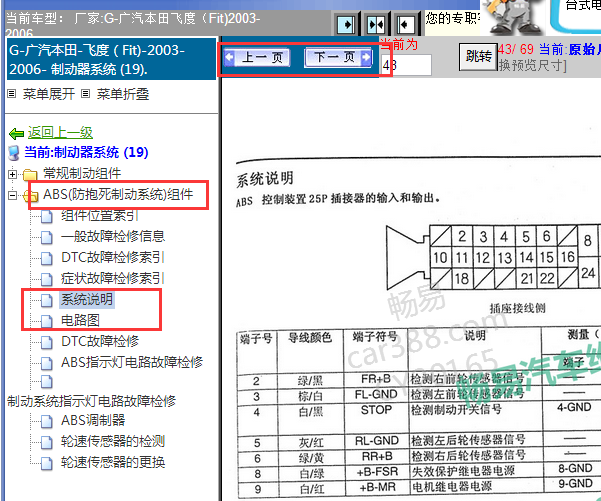This screenshot has height=501, width=601.
Task: Click table cell FR+B
Action: coord(375,379)
